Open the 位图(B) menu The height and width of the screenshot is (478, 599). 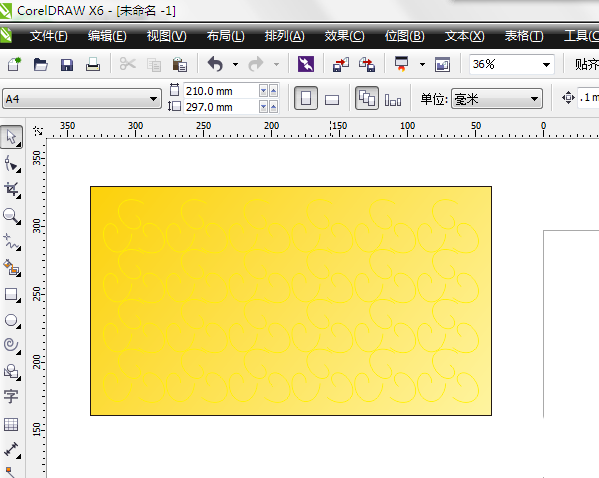pos(405,36)
